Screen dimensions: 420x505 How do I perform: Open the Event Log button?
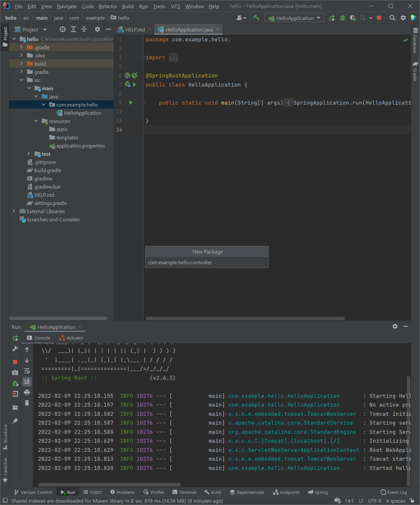pyautogui.click(x=393, y=492)
